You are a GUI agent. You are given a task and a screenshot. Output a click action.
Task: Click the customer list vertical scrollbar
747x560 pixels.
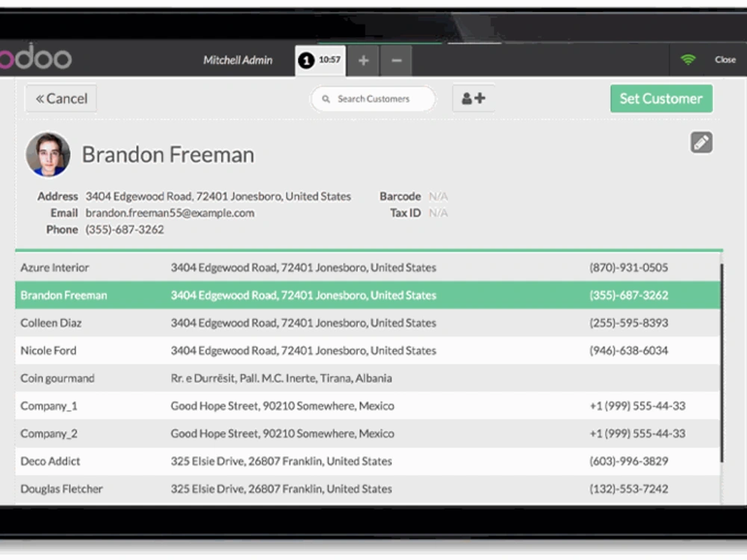point(722,362)
